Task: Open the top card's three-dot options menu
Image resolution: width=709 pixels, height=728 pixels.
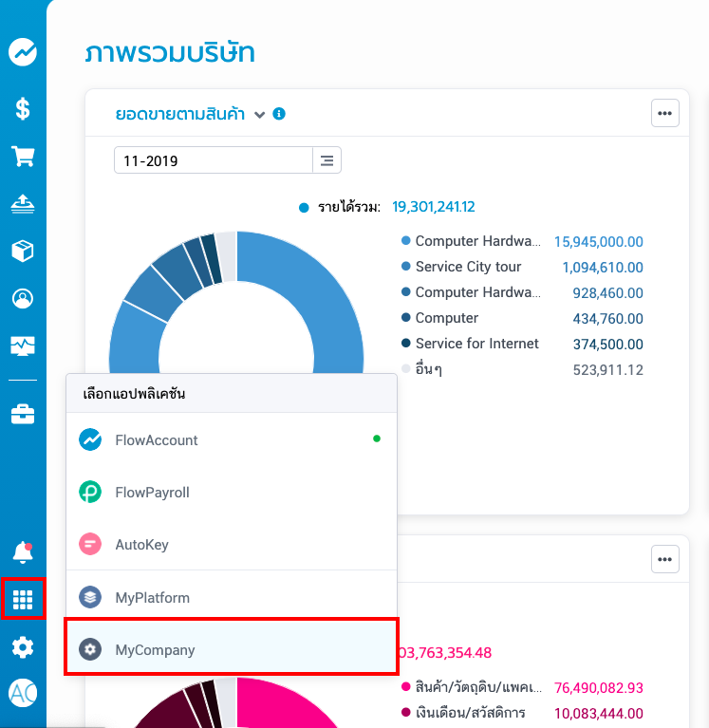Action: 664,113
